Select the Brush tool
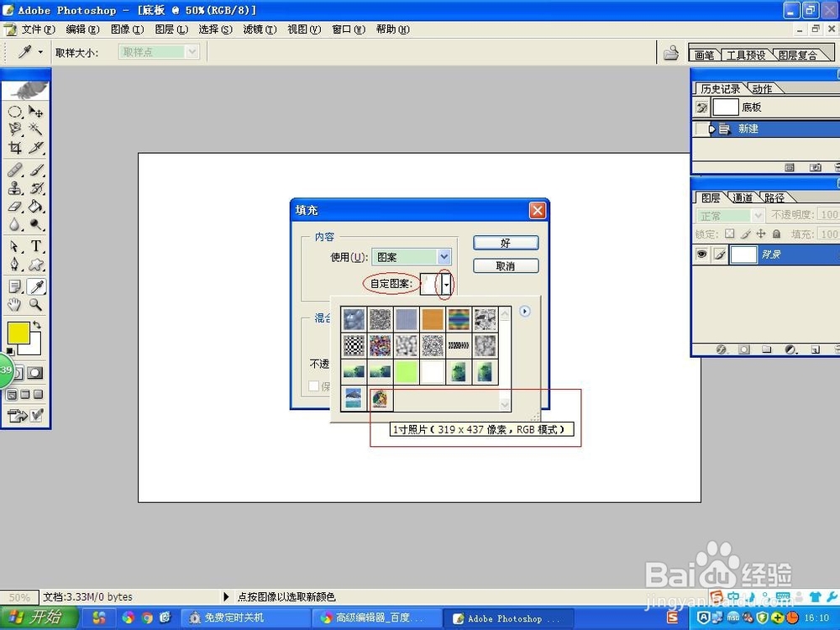Viewport: 840px width, 630px height. (x=35, y=171)
